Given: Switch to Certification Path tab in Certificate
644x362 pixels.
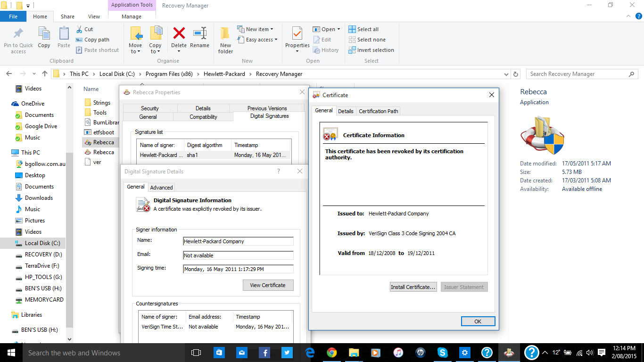Looking at the screenshot, I should [379, 111].
